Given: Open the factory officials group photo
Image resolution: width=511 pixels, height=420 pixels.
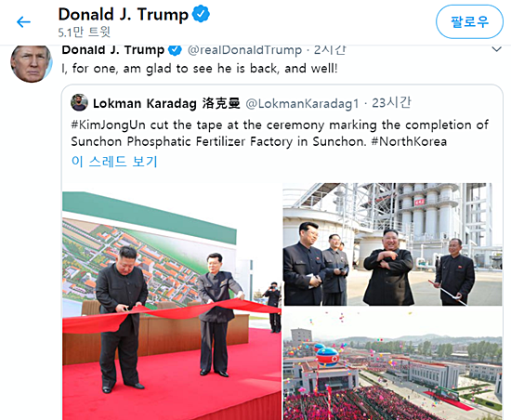Looking at the screenshot, I should [x=393, y=244].
